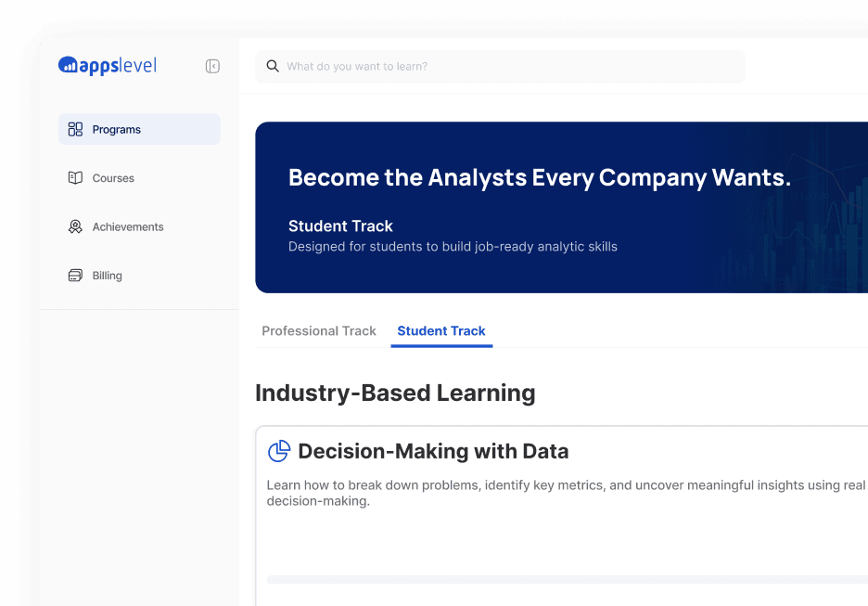This screenshot has height=606, width=868.
Task: Click the Industry-Based Learning heading
Action: click(395, 393)
